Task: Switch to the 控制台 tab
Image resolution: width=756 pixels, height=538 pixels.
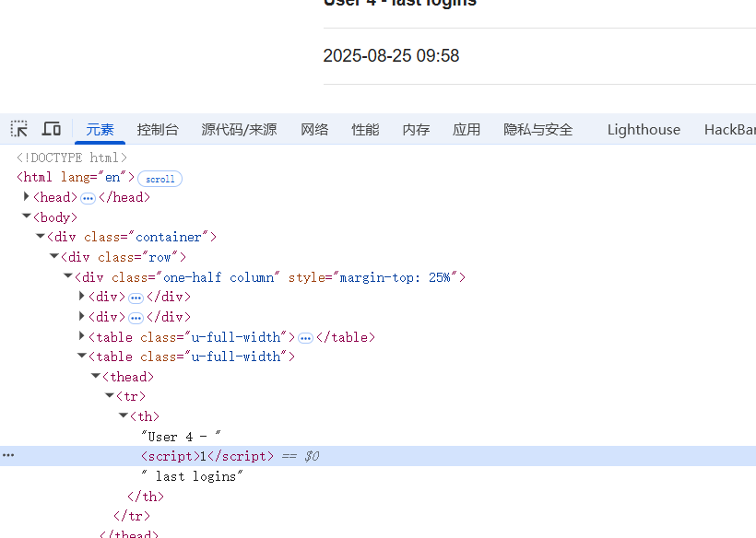Action: 158,130
